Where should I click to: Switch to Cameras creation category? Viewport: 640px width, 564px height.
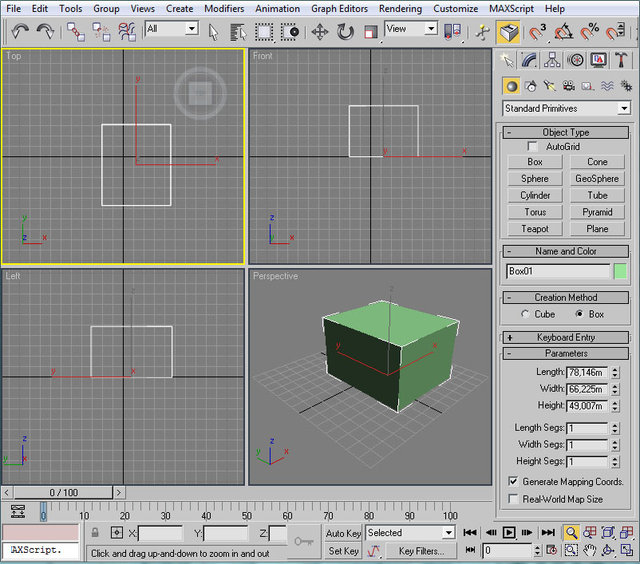tap(568, 86)
